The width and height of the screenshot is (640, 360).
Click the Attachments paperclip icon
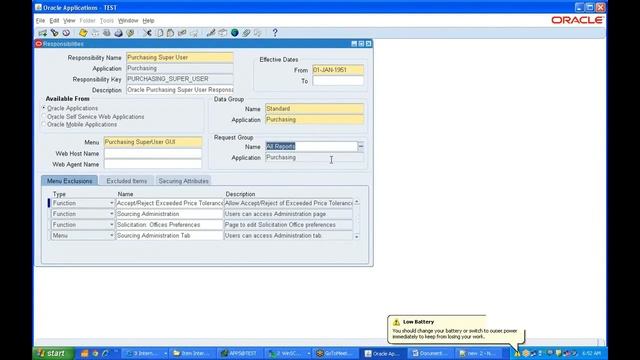click(246, 33)
